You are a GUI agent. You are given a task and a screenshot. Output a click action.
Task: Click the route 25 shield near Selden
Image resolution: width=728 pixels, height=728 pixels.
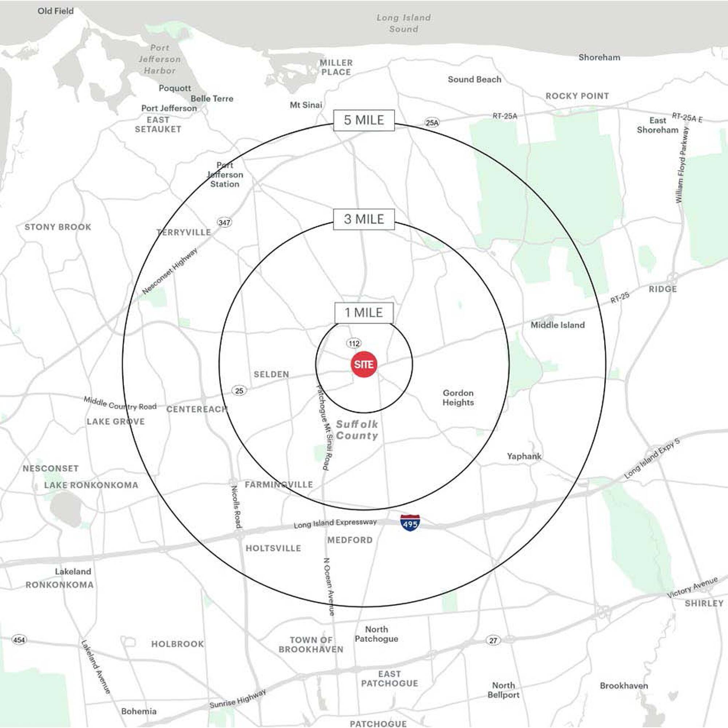239,391
